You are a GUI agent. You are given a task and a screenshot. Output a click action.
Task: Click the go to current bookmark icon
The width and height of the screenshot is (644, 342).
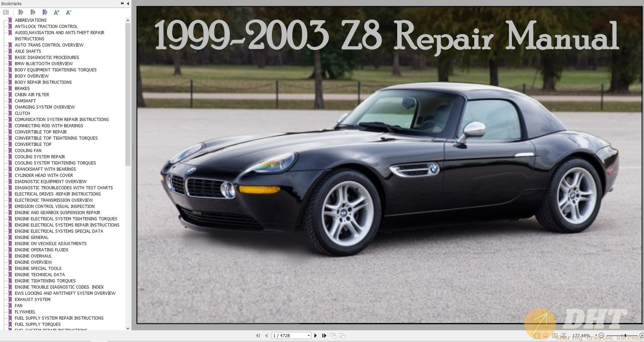pos(45,12)
